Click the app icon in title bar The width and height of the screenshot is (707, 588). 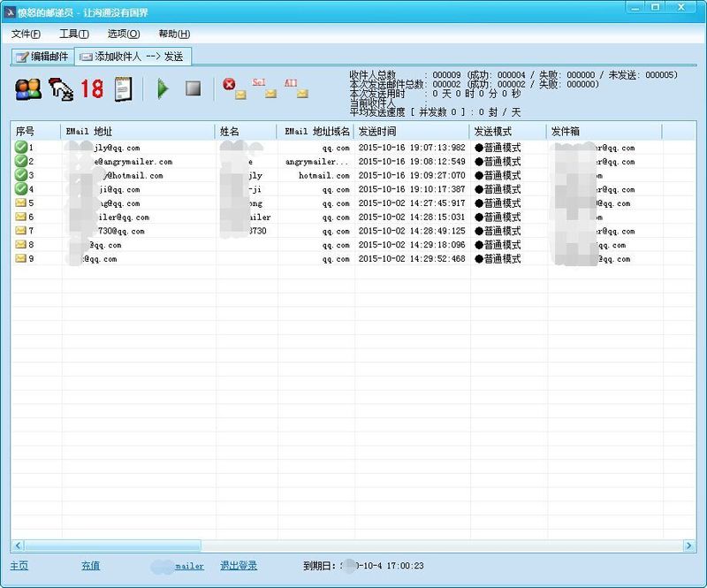tap(10, 12)
